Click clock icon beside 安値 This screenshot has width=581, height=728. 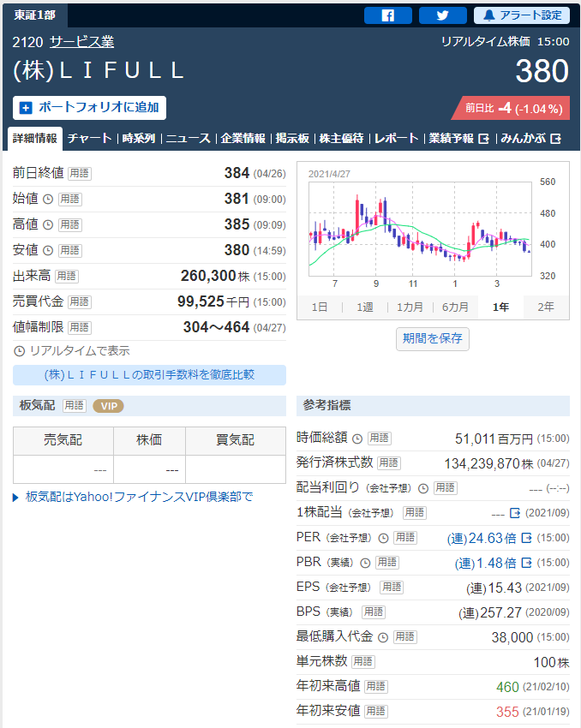[x=48, y=251]
